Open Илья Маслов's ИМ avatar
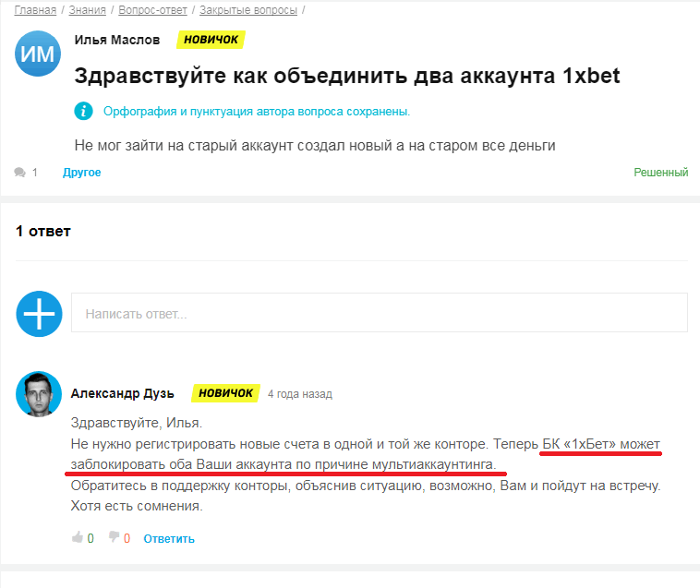The image size is (700, 588). click(x=38, y=54)
